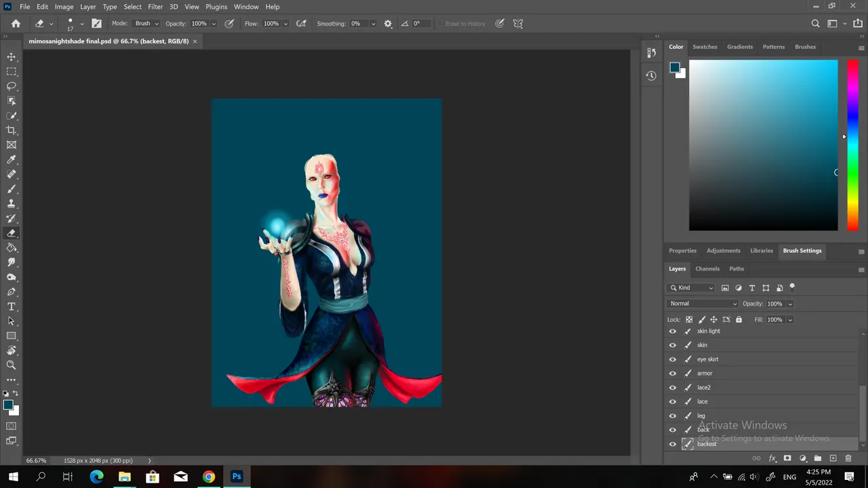This screenshot has width=868, height=488.
Task: Open Google Chrome from the taskbar
Action: coord(208,476)
